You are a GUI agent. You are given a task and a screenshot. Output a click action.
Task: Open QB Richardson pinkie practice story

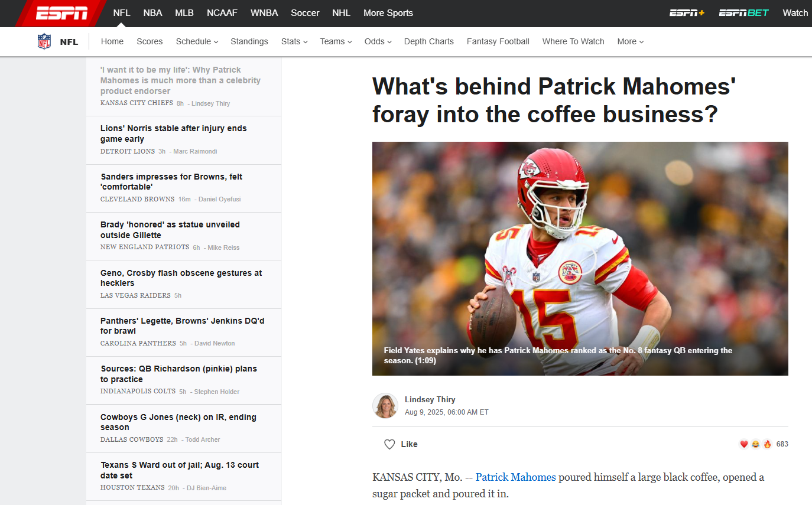[x=178, y=374]
